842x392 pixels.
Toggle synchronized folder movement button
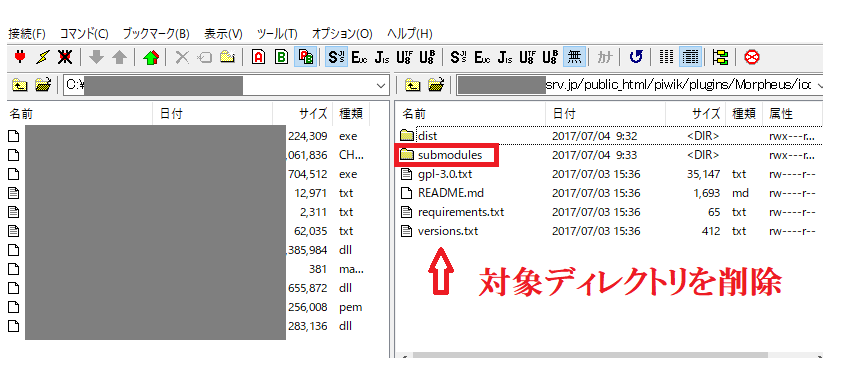click(721, 57)
